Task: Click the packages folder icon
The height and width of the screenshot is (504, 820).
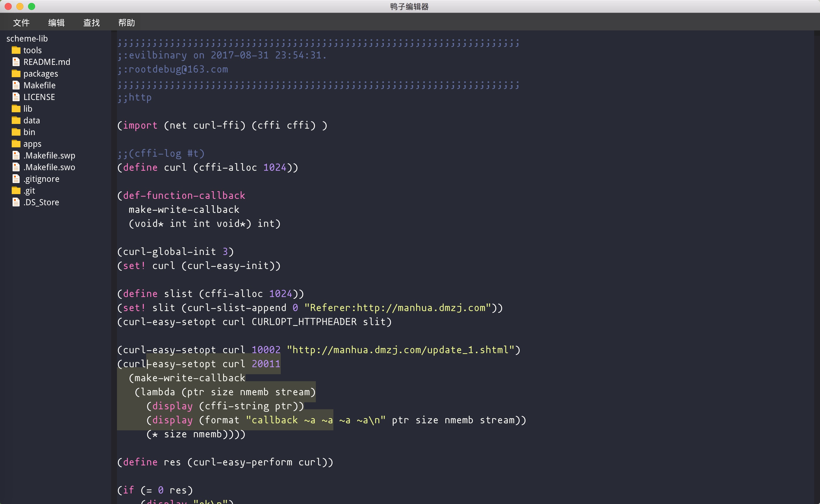Action: click(x=16, y=74)
